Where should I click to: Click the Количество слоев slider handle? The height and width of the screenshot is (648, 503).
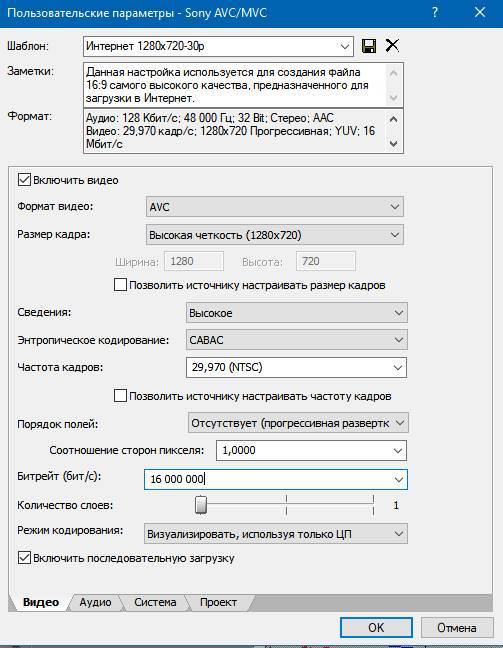coord(201,505)
